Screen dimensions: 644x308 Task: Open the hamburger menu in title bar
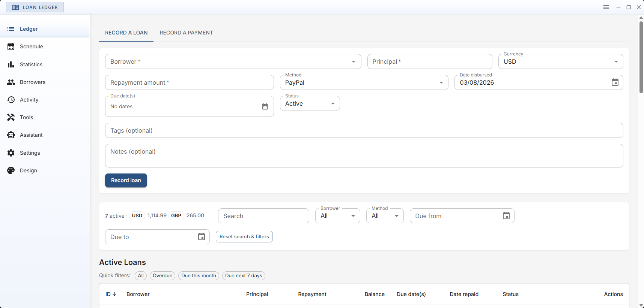pyautogui.click(x=606, y=7)
